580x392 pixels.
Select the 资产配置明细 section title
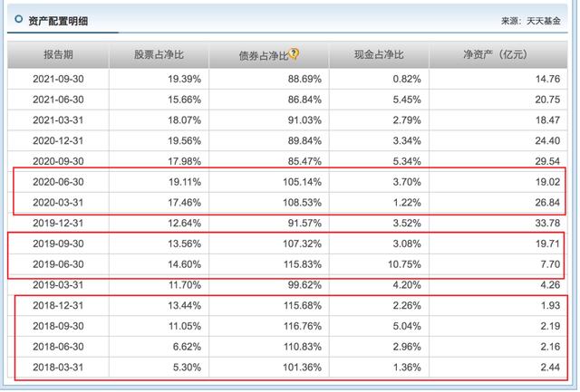coord(58,21)
